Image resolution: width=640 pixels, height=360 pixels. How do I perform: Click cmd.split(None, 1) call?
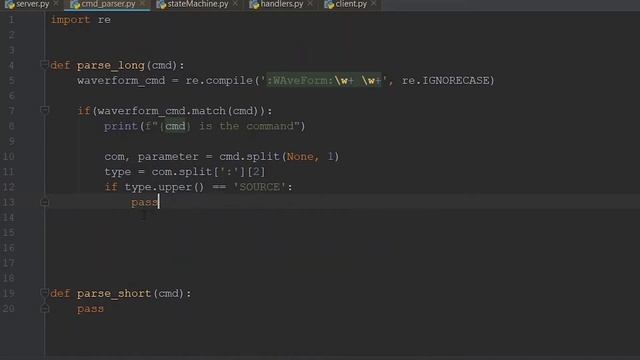coord(279,157)
